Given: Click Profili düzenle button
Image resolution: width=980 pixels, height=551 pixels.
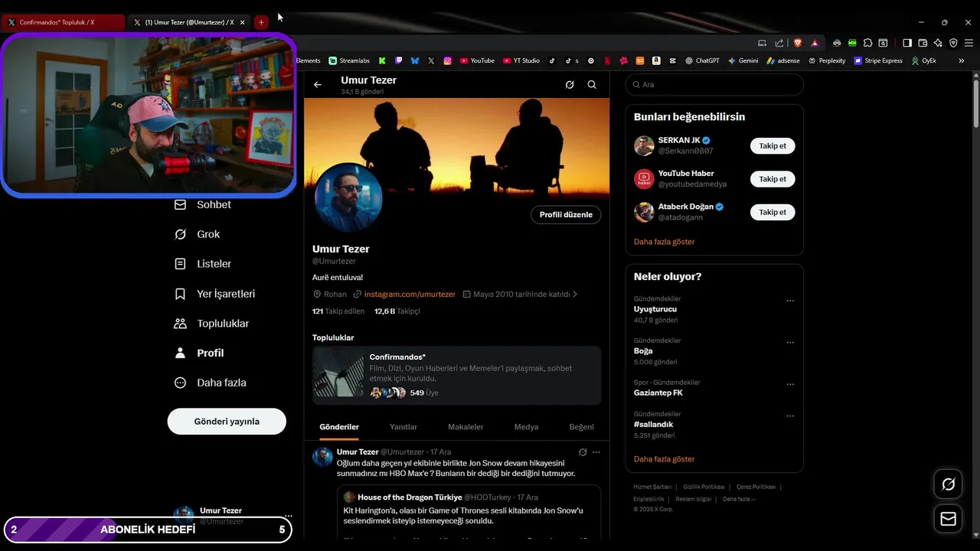Looking at the screenshot, I should 566,215.
